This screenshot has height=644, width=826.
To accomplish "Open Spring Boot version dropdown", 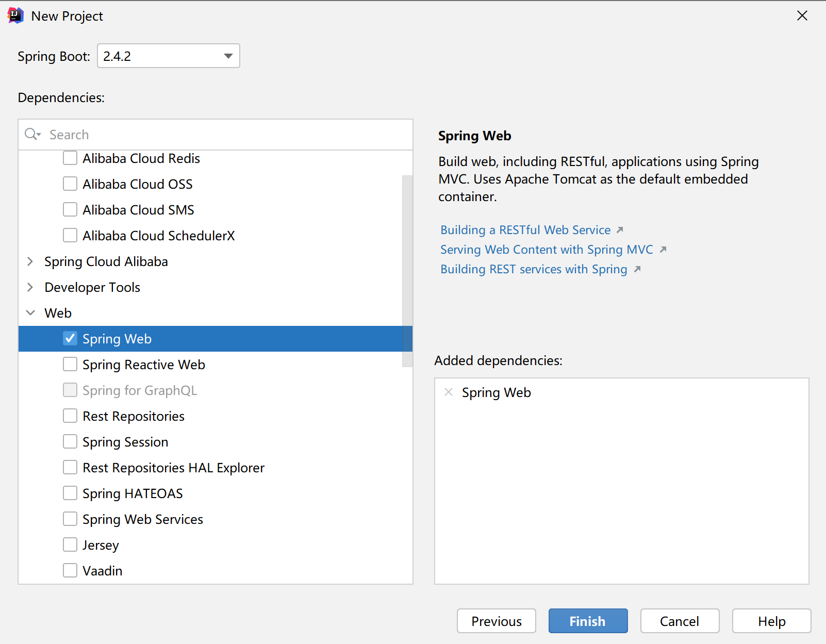I will (x=169, y=56).
